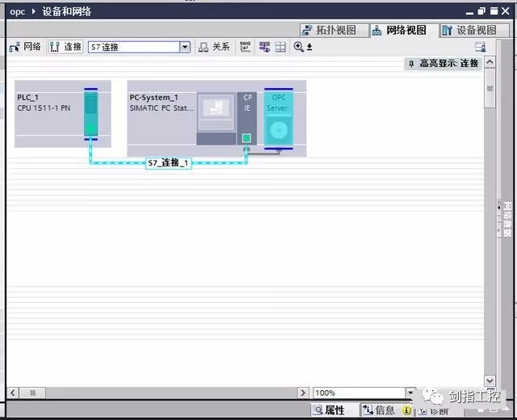Click the zoom magnifier icon in toolbar
This screenshot has width=517, height=420.
tap(299, 47)
